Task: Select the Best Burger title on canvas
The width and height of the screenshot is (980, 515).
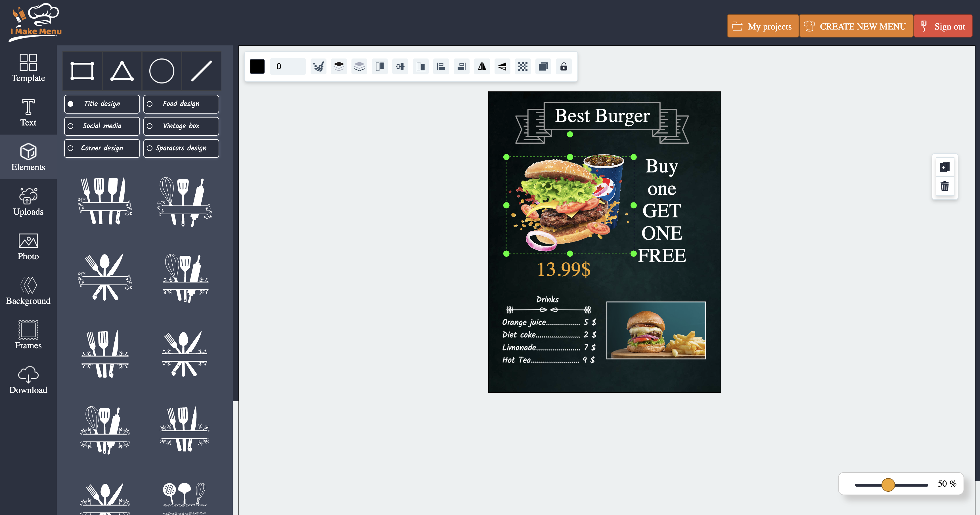Action: click(602, 116)
